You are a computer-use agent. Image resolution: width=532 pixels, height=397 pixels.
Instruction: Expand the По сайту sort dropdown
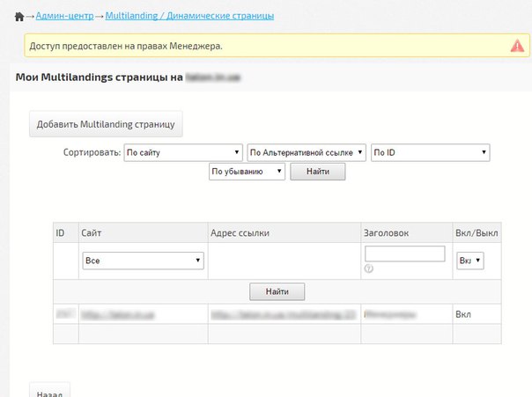[183, 153]
